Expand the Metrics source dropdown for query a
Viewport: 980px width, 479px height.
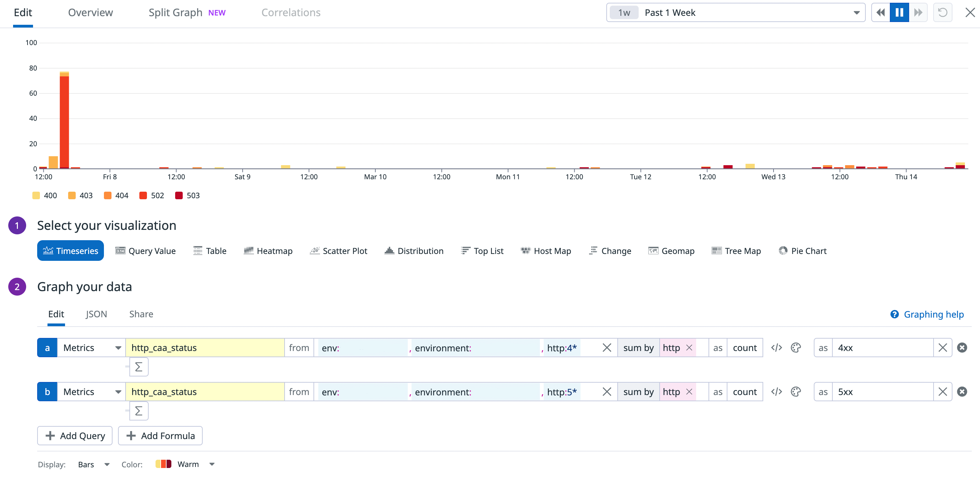coord(92,348)
